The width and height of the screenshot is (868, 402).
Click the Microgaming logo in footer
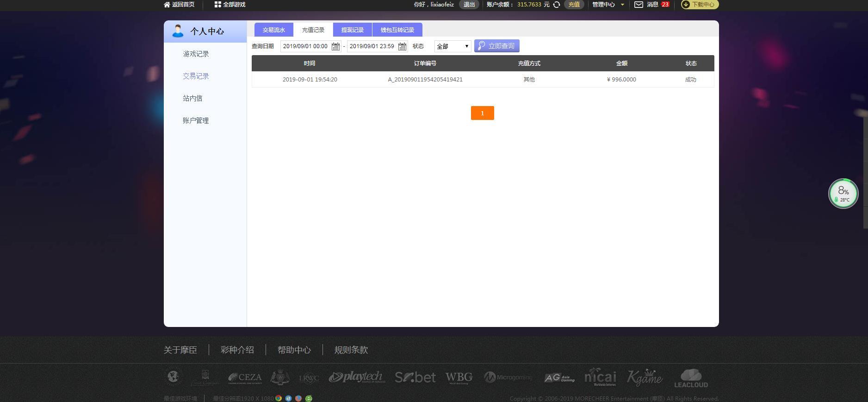pyautogui.click(x=508, y=377)
